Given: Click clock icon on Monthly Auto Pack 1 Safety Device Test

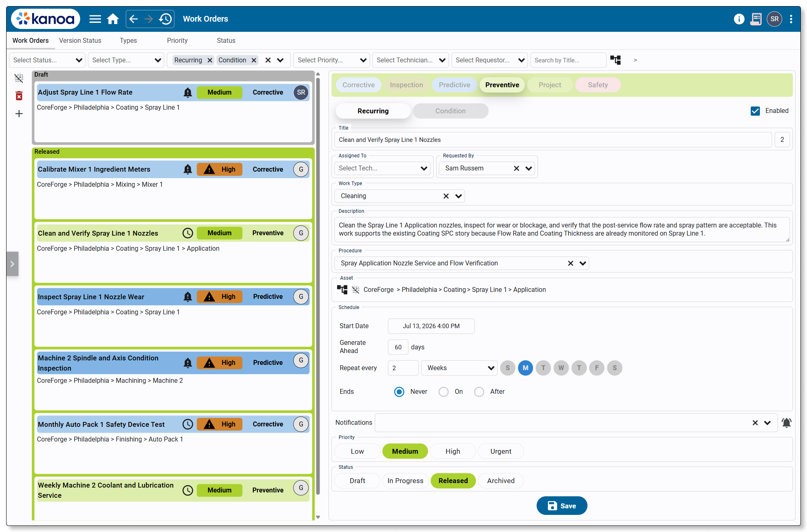Looking at the screenshot, I should click(187, 424).
